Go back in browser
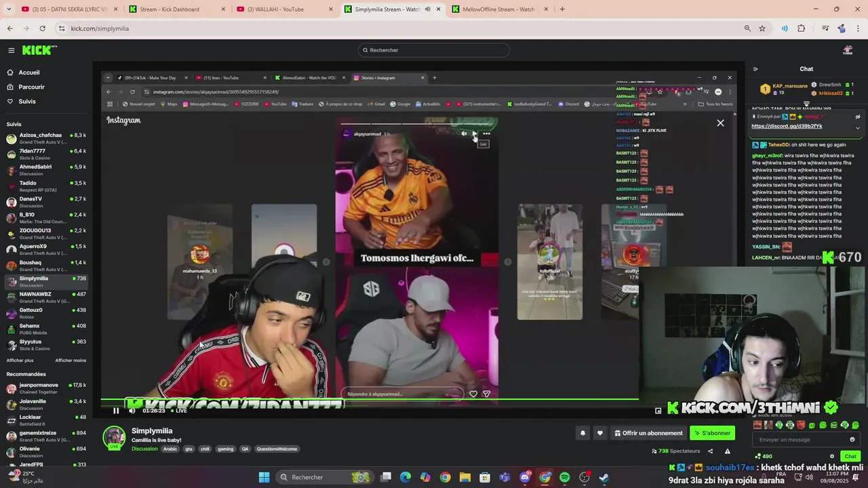Image resolution: width=868 pixels, height=488 pixels. [9, 28]
